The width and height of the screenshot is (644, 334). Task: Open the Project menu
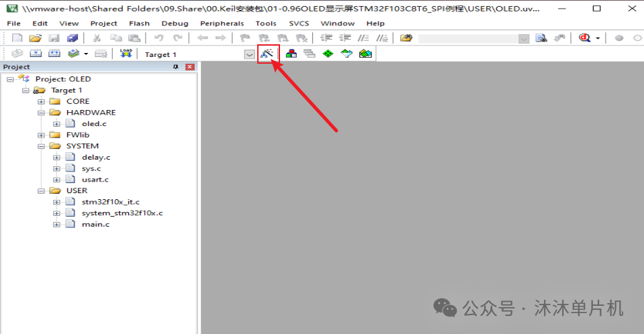pos(103,23)
